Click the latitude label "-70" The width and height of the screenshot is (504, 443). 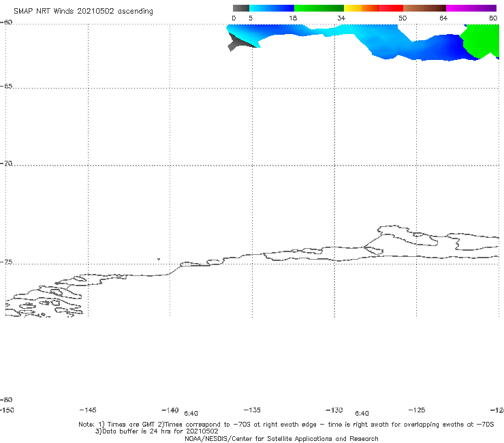click(x=6, y=164)
